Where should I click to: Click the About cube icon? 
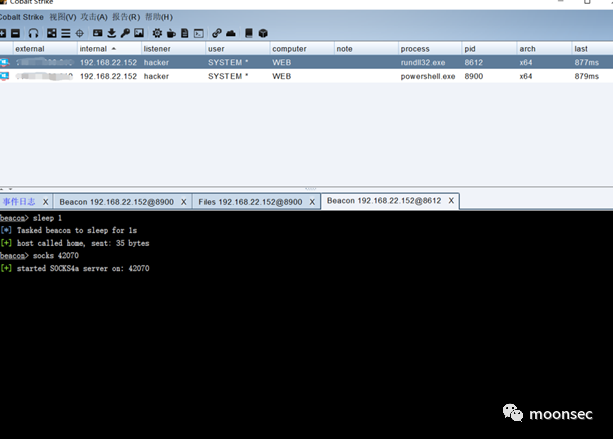[x=263, y=33]
